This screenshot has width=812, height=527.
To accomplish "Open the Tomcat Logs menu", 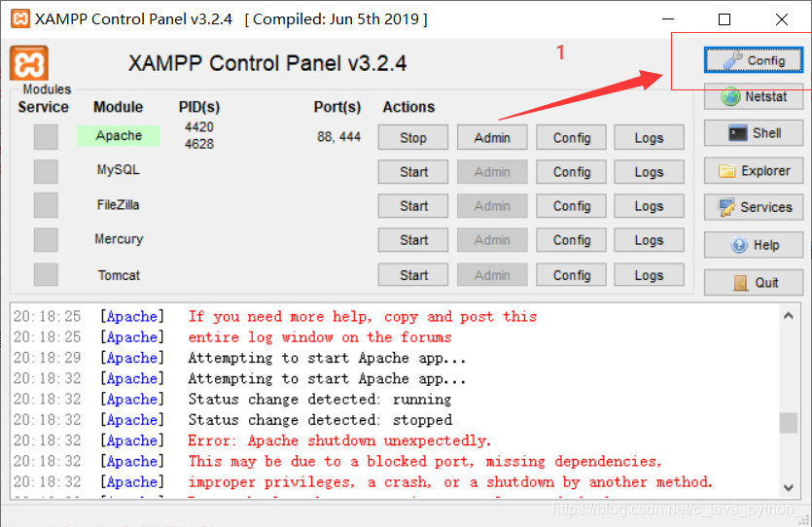I will tap(650, 275).
